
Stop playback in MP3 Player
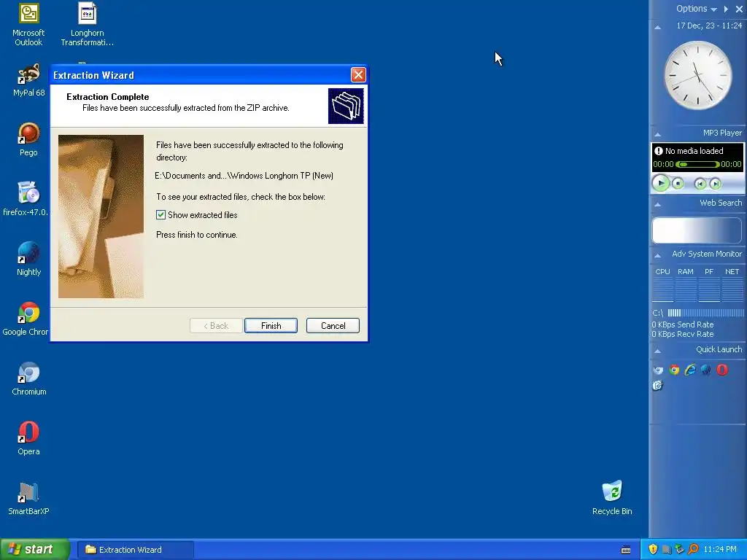(678, 183)
